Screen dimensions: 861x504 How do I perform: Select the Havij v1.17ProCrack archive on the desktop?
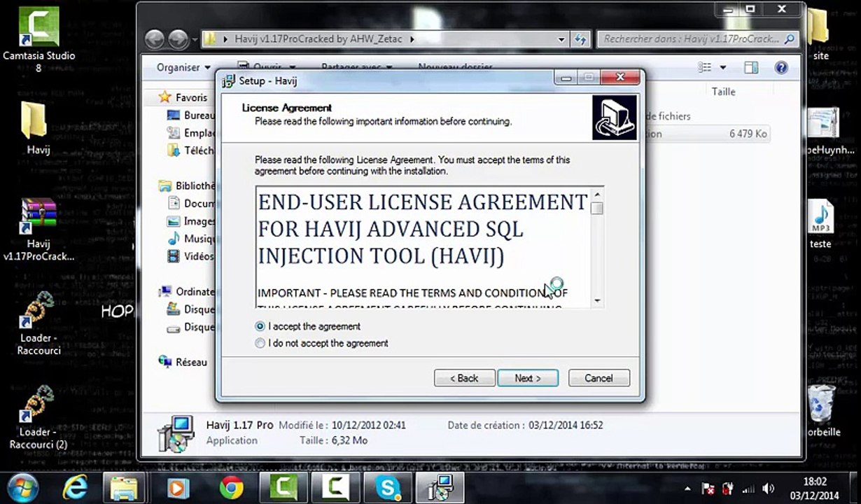38,230
